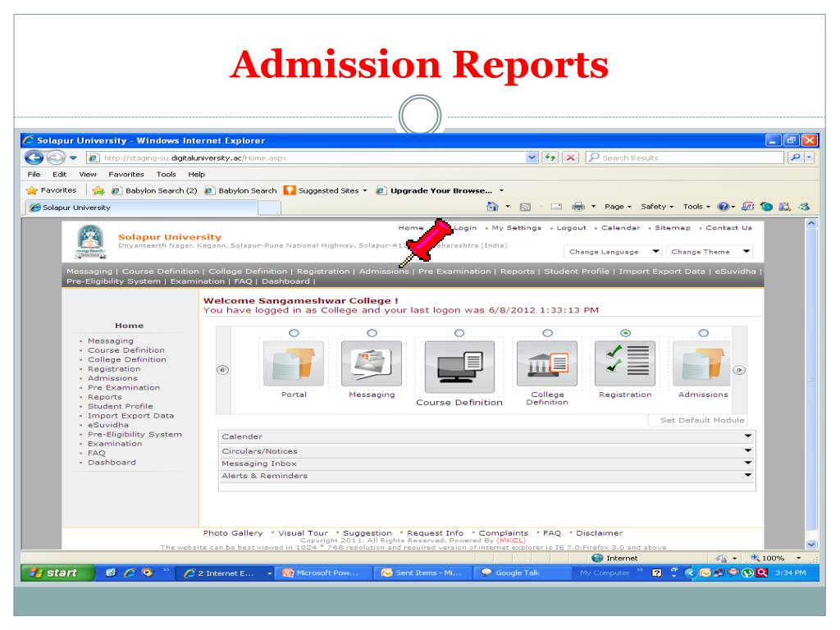Viewport: 840px width, 630px height.
Task: Open the Course Definition module icon
Action: click(x=459, y=367)
